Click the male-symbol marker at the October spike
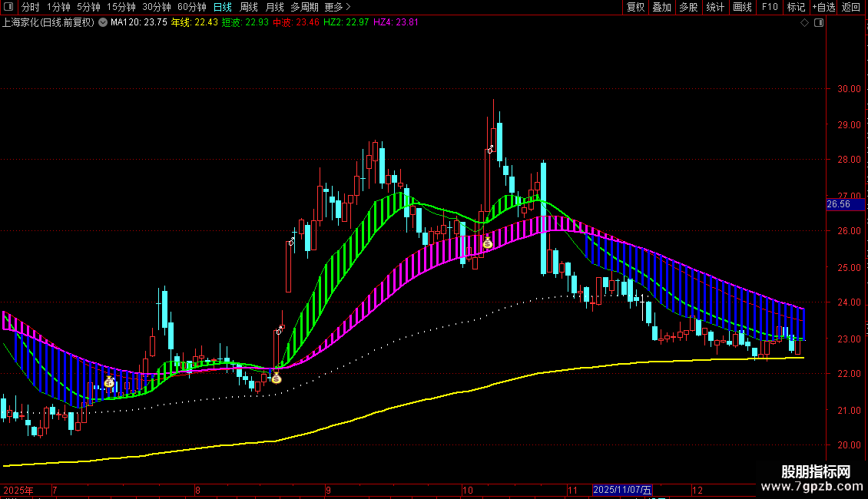The width and height of the screenshot is (868, 499). [491, 149]
